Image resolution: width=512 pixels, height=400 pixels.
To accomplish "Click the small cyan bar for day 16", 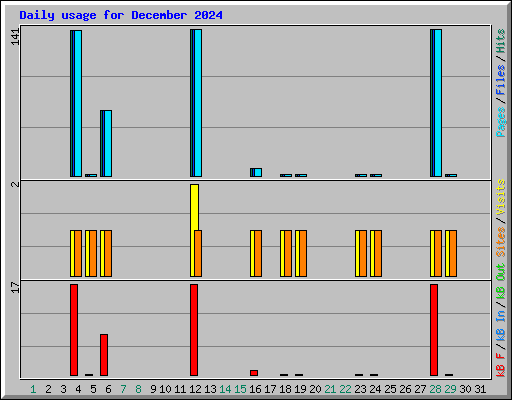I will [x=258, y=172].
